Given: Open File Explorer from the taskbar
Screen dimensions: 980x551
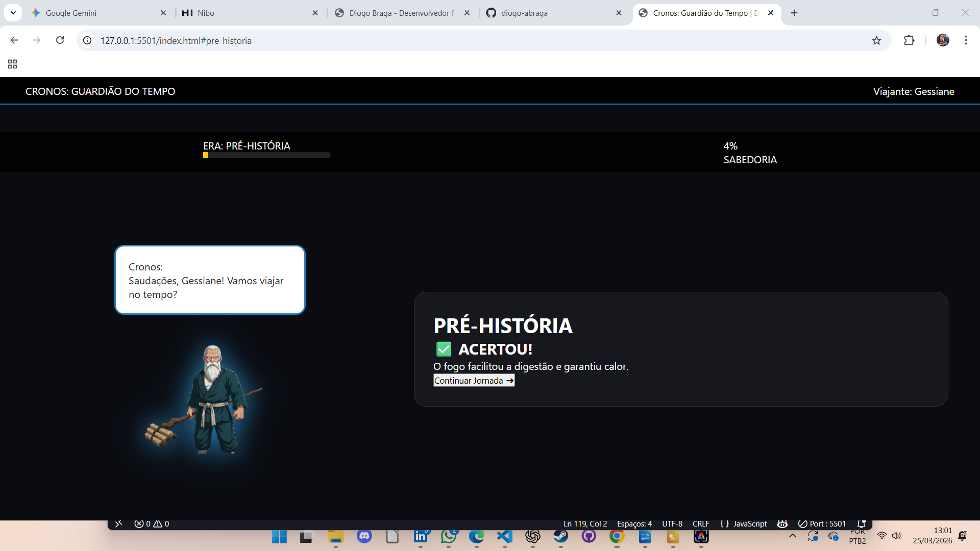Looking at the screenshot, I should 335,537.
